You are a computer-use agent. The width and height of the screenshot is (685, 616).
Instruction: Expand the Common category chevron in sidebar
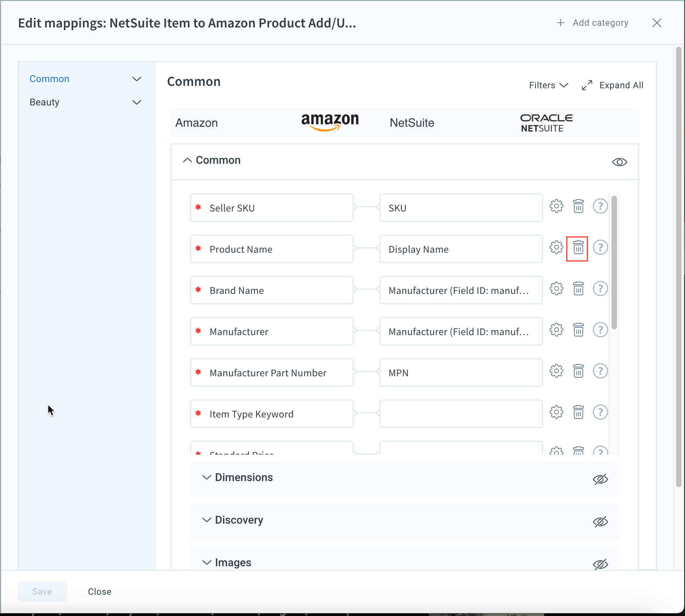coord(137,79)
